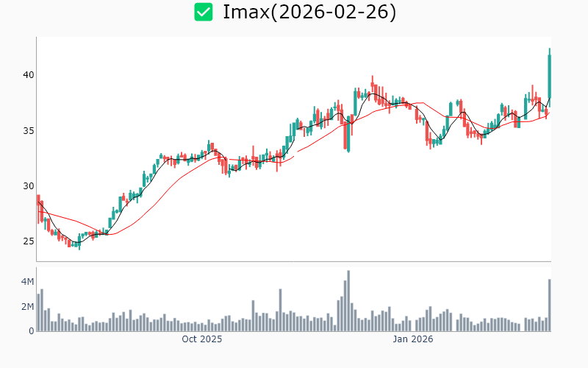Click the Oct 2025 x-axis label
The image size is (588, 368).
click(x=202, y=339)
